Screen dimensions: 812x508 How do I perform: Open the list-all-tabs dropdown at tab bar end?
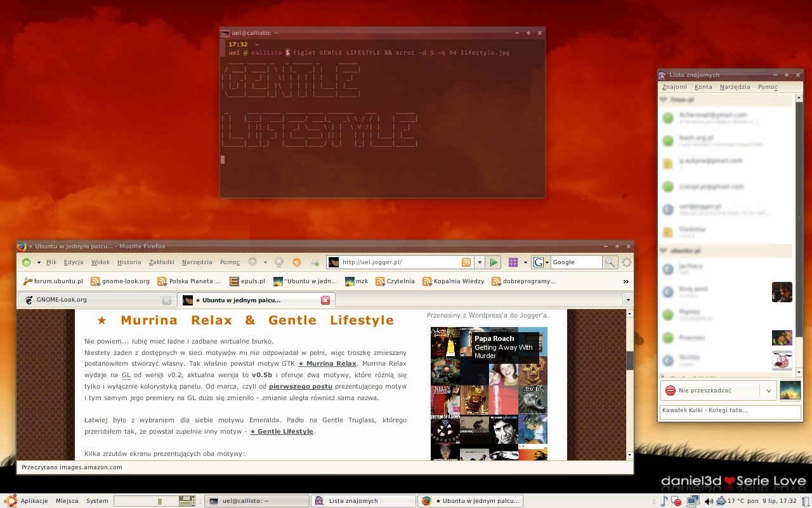click(x=628, y=300)
